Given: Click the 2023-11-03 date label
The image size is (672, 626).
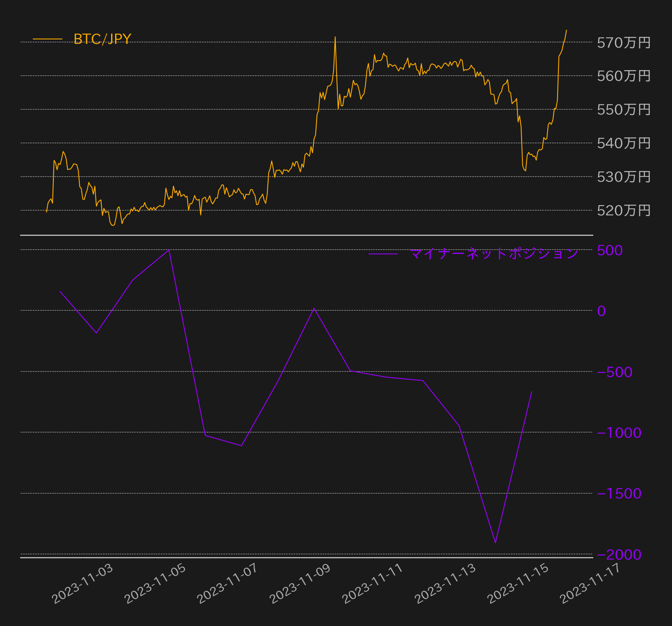Looking at the screenshot, I should (82, 583).
